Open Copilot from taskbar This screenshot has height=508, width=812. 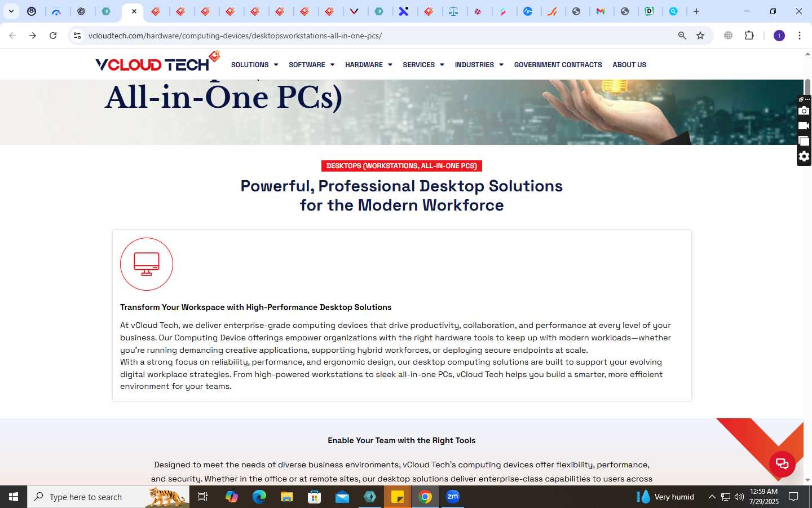[231, 497]
